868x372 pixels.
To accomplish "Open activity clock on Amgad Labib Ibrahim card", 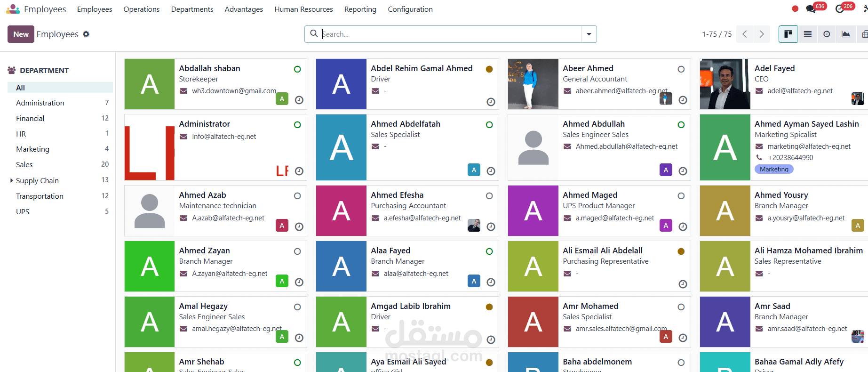I will (491, 340).
